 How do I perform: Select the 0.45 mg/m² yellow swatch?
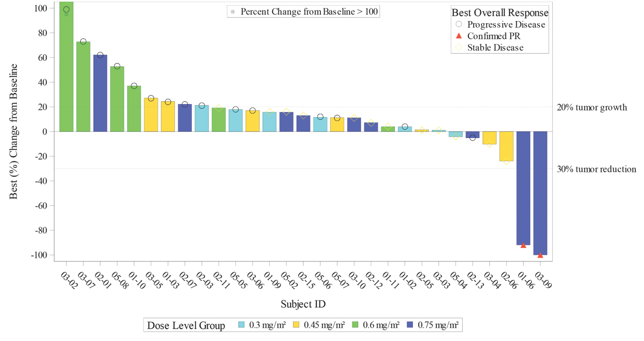[296, 325]
